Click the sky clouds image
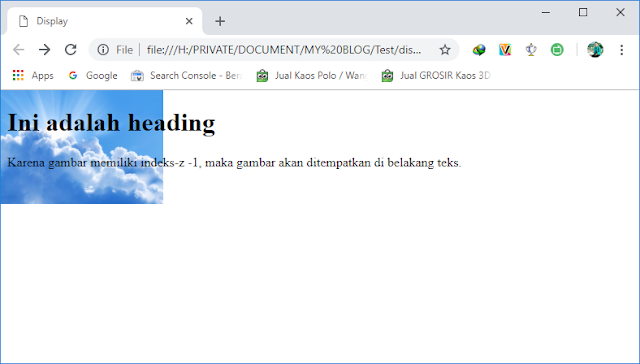Image resolution: width=640 pixels, height=364 pixels. click(82, 147)
